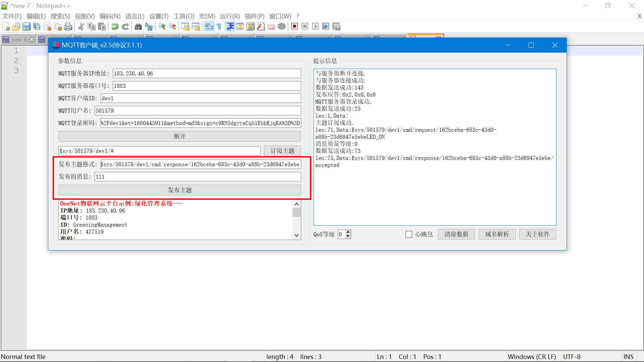The image size is (644, 362).
Task: Click the 发布主题格式 topic input field
Action: point(201,164)
